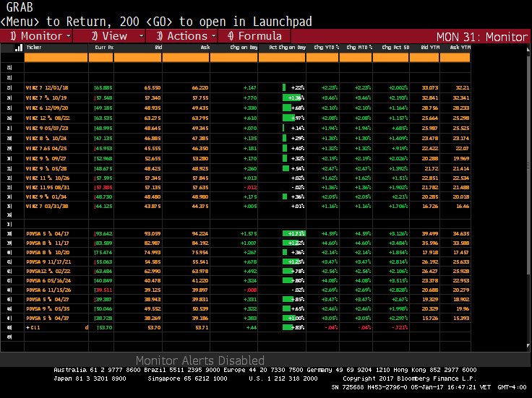Click Chg Pct 5D value -.721%
The width and height of the screenshot is (532, 398).
pyautogui.click(x=400, y=327)
